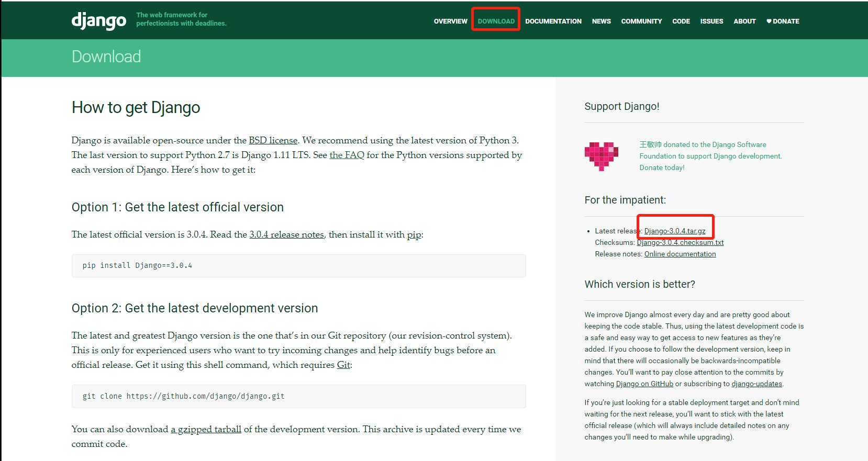
Task: Click the pip link
Action: tap(414, 235)
